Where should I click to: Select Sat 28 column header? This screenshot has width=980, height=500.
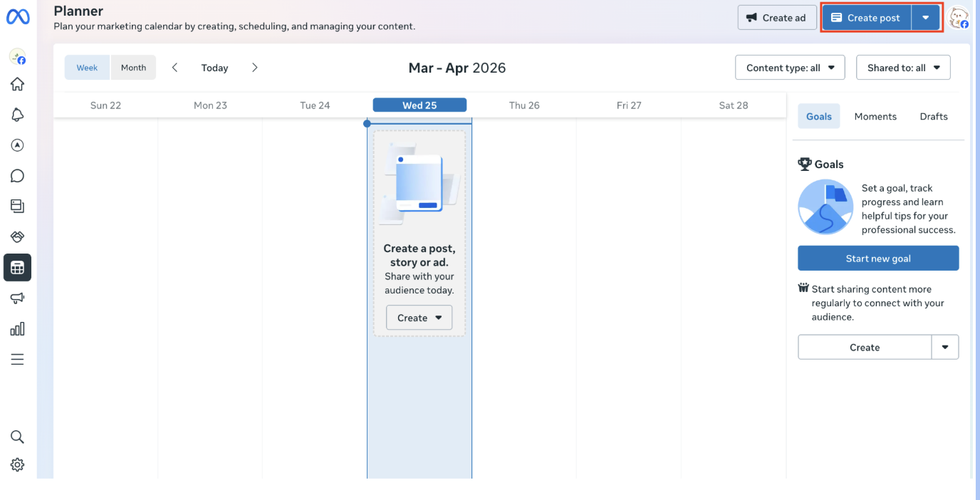click(734, 105)
